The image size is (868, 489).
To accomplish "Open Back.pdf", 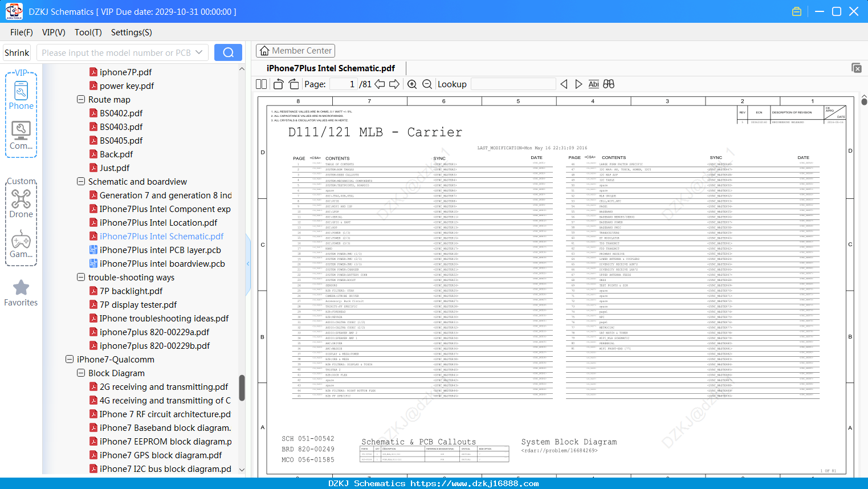I will (x=116, y=154).
